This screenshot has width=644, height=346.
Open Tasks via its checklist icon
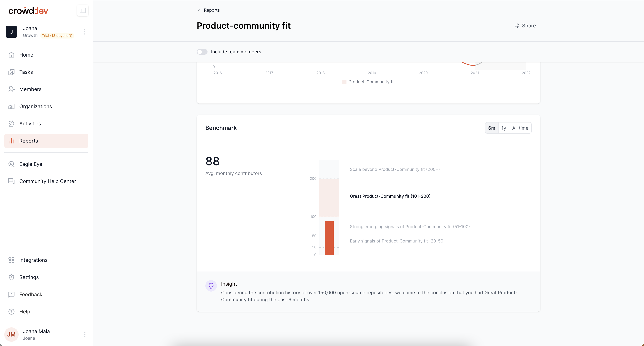click(x=11, y=72)
